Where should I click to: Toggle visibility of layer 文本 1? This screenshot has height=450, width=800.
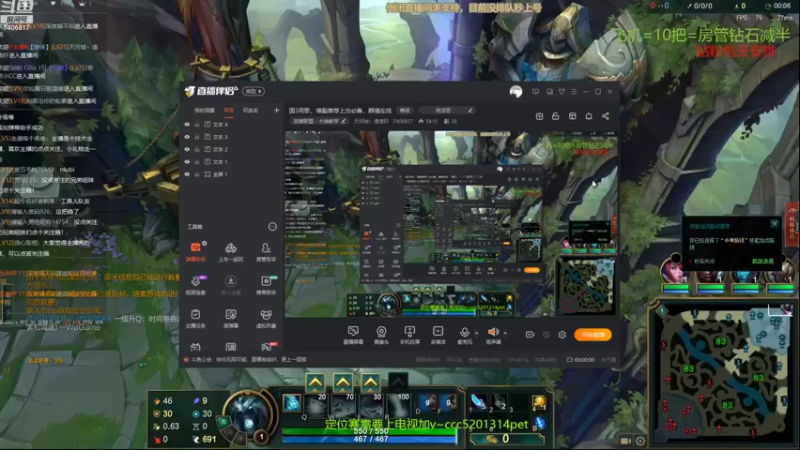[187, 162]
